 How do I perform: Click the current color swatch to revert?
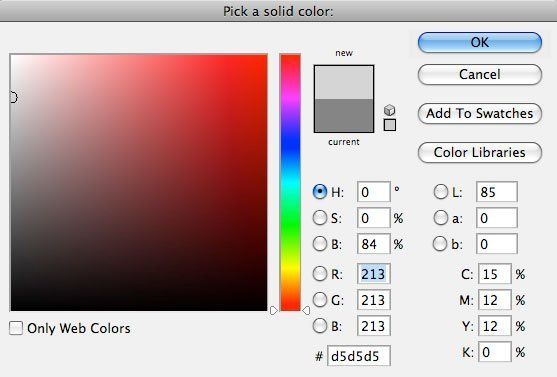[344, 115]
